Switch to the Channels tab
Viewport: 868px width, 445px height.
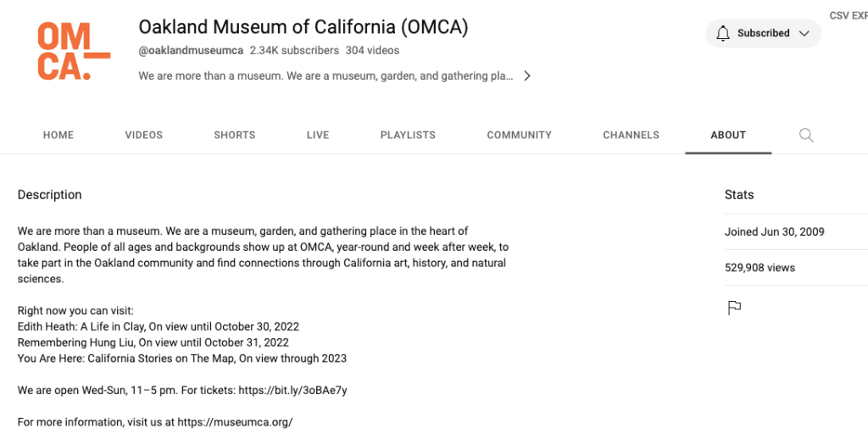point(631,135)
